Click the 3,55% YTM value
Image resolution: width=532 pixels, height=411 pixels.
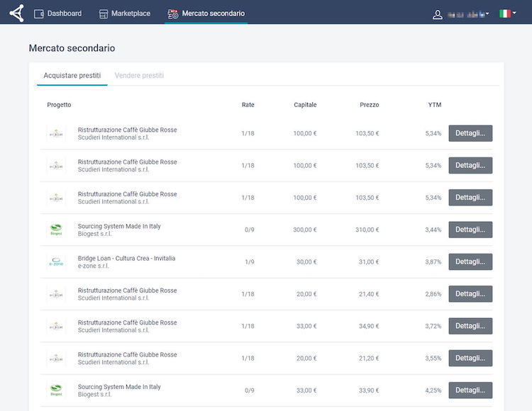(433, 358)
